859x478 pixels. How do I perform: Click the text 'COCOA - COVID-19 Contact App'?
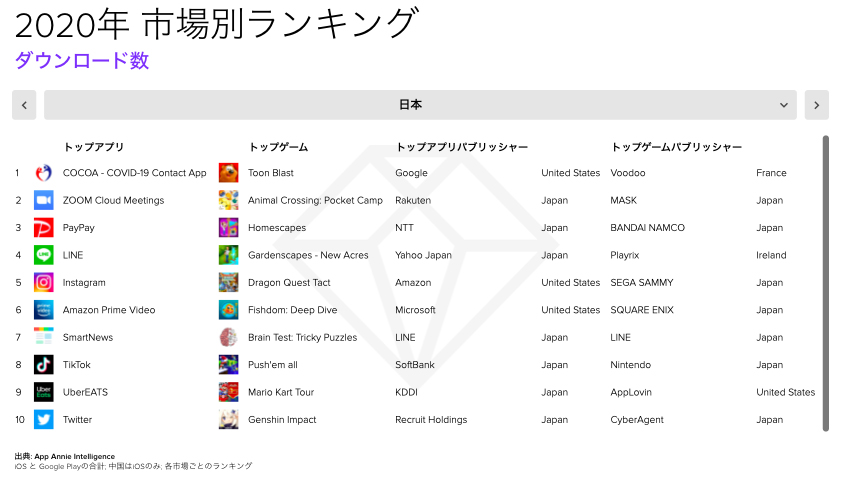click(135, 173)
